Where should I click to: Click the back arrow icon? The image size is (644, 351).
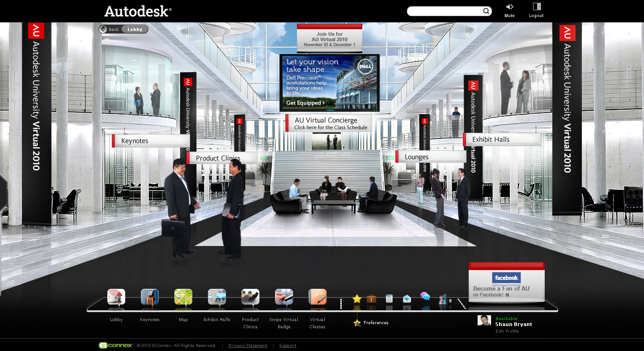(x=103, y=29)
